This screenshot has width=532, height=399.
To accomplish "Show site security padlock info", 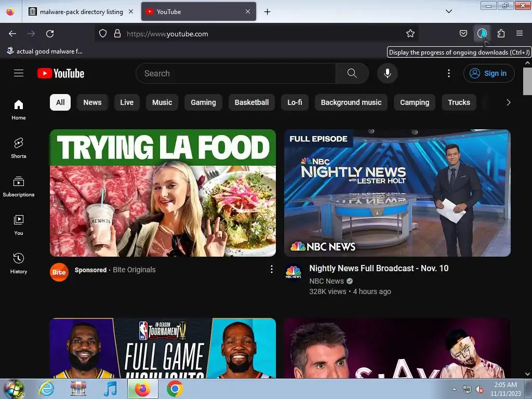I will point(117,34).
